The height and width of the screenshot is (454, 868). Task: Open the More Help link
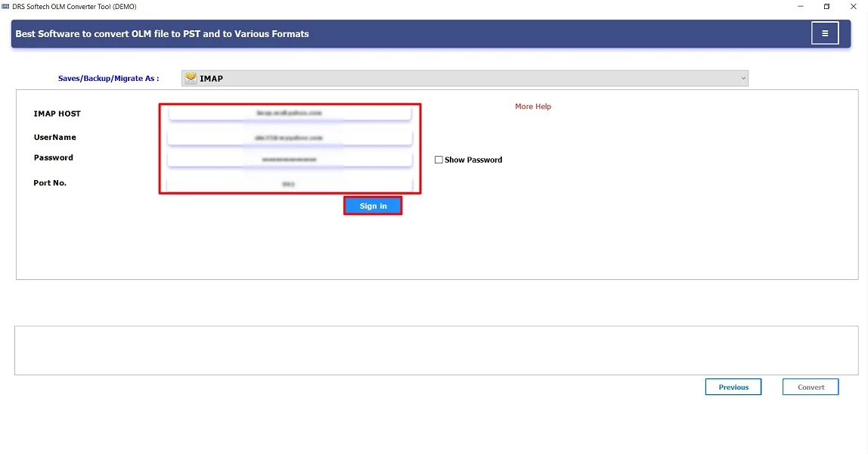point(533,106)
